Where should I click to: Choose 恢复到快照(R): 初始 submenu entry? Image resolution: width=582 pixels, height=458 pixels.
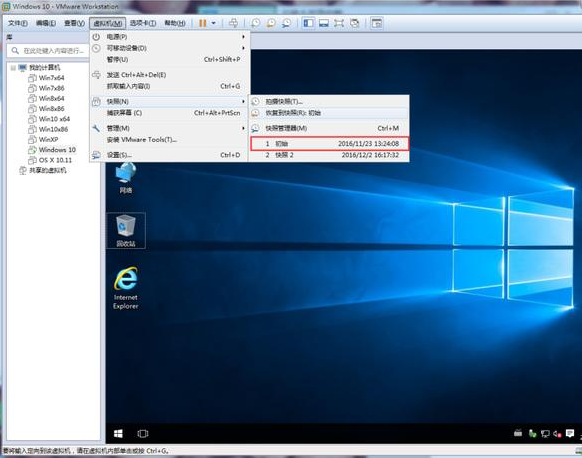(x=329, y=113)
